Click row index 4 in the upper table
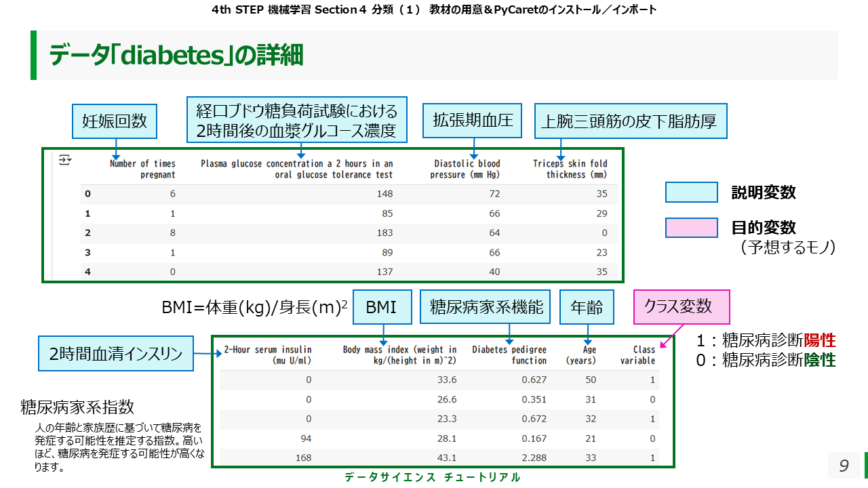868x488 pixels. pos(87,272)
